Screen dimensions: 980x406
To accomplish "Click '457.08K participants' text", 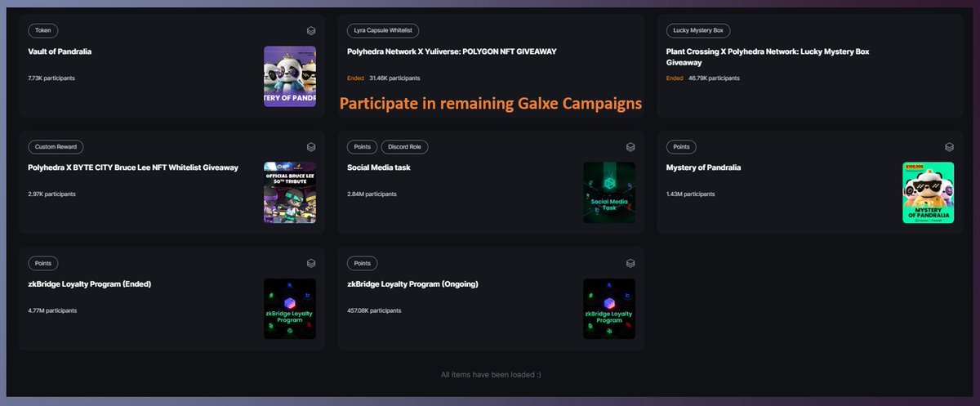I will [x=375, y=311].
